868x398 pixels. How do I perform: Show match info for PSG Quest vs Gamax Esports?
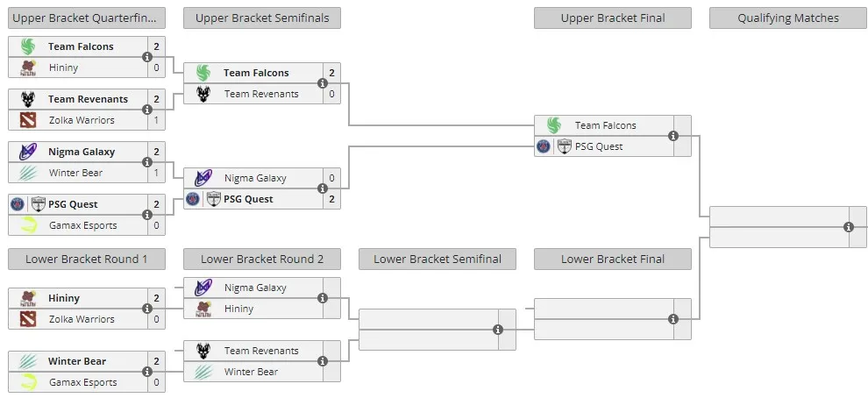[x=147, y=215]
